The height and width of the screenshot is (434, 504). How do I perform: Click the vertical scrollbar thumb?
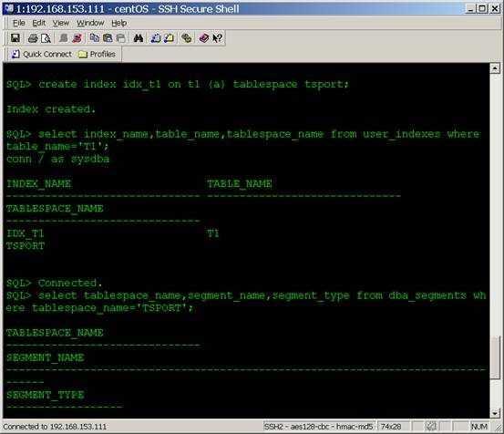click(495, 357)
